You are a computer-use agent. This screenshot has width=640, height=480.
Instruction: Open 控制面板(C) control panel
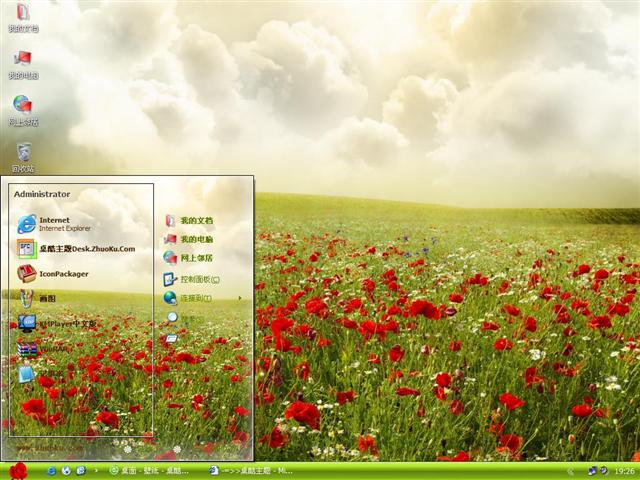[x=191, y=280]
